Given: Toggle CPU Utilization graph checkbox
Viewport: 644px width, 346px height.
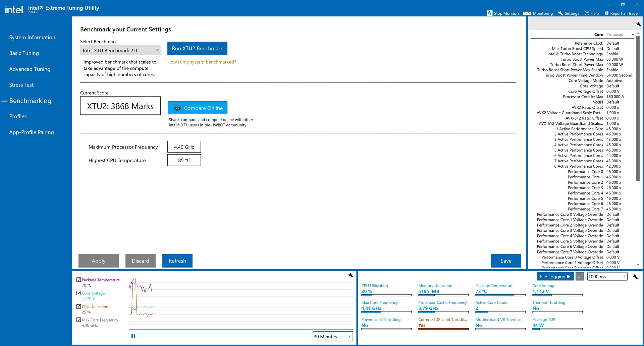Looking at the screenshot, I should click(x=78, y=306).
